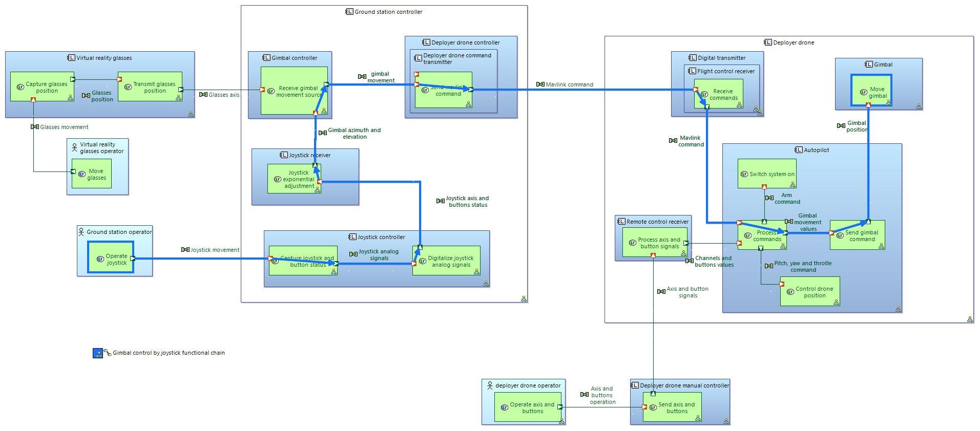Click the Virtual reality glasses component icon
This screenshot has width=980, height=431.
coord(71,58)
